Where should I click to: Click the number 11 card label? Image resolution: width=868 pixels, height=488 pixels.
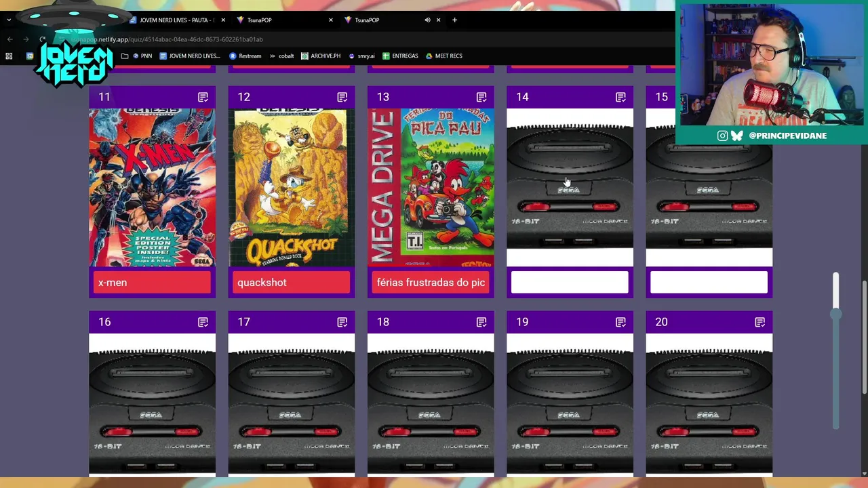104,98
